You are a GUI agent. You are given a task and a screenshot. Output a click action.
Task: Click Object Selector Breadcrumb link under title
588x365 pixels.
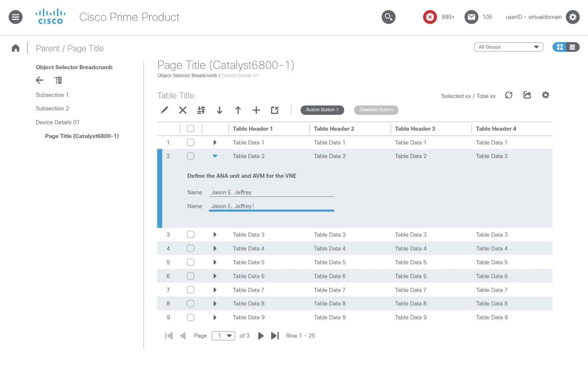coord(187,75)
